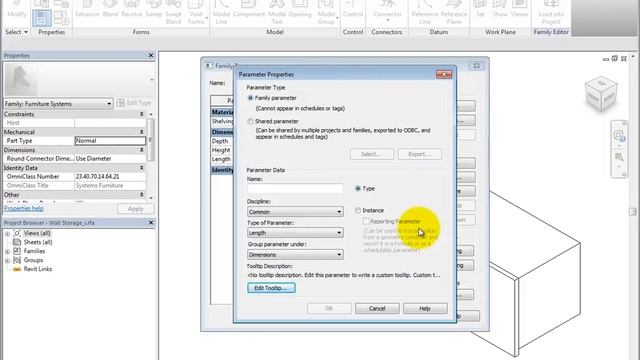Close the Project Browser panel
640x360 pixels.
(151, 222)
